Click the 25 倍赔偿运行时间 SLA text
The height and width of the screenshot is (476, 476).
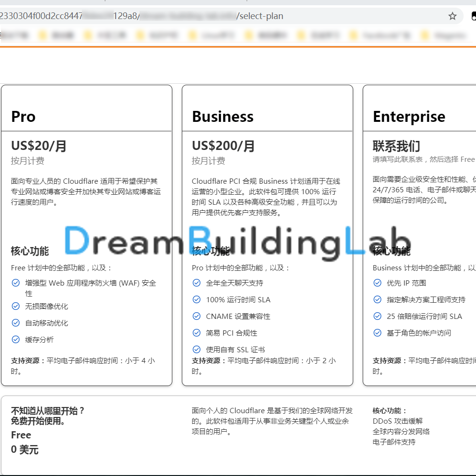(425, 317)
